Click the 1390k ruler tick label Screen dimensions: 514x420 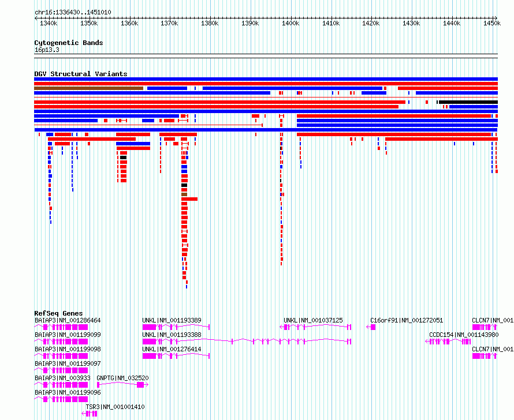[250, 23]
